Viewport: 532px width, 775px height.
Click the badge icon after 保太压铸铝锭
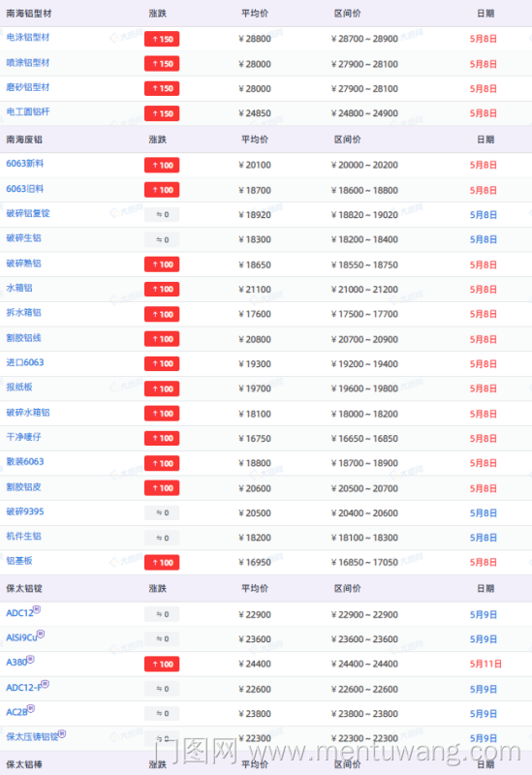[x=62, y=733]
